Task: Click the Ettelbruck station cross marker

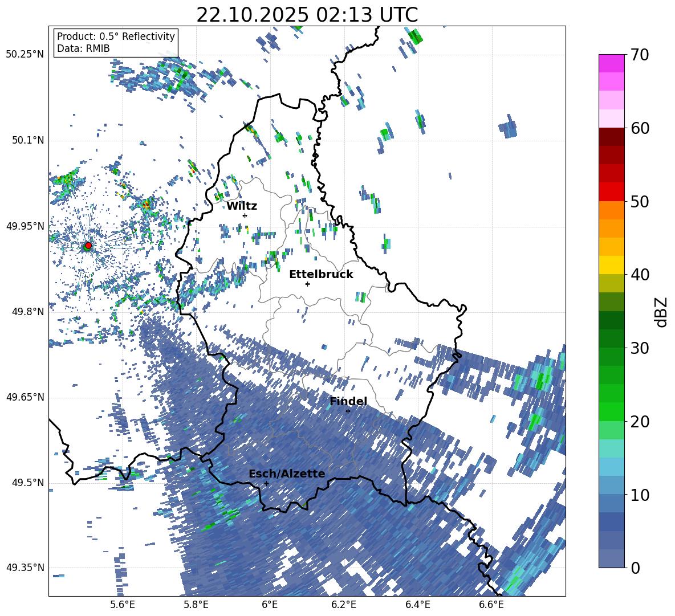Action: tap(307, 284)
